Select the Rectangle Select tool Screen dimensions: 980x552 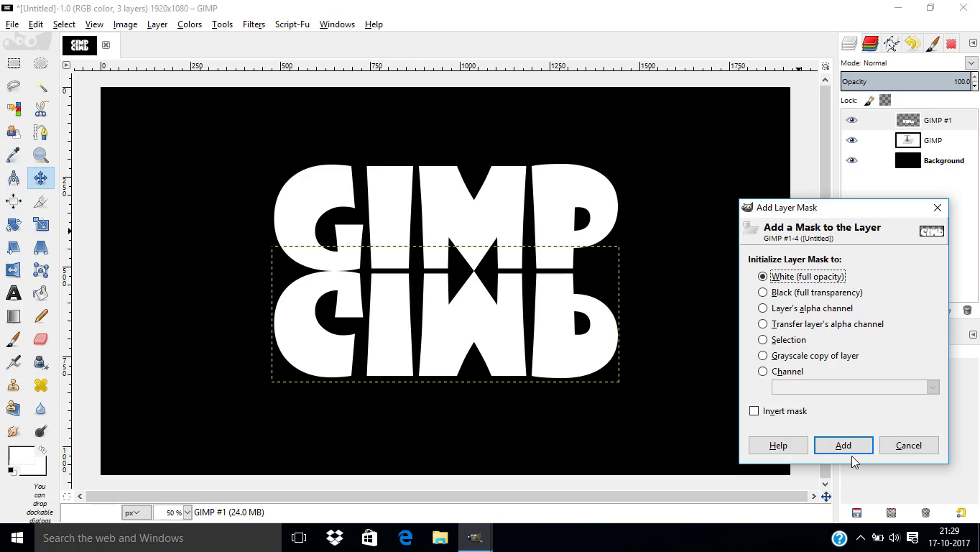[14, 63]
